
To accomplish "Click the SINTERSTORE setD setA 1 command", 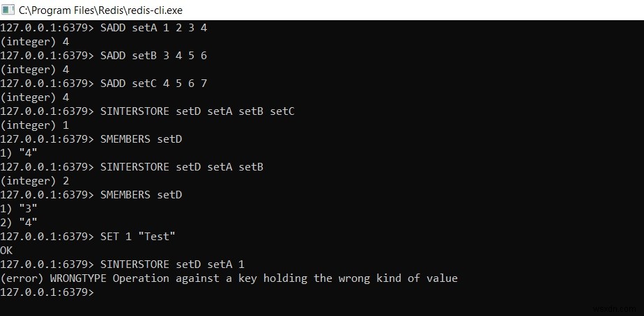I will (172, 264).
